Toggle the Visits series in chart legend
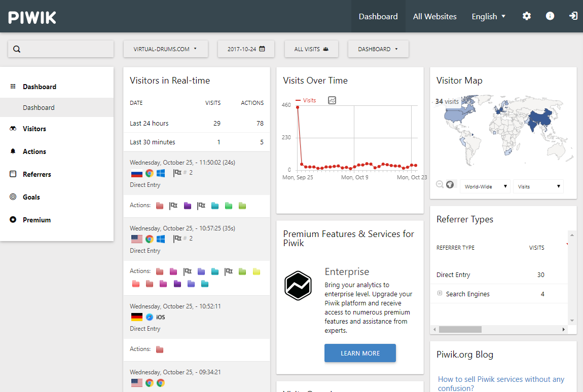Image resolution: width=583 pixels, height=392 pixels. point(306,100)
